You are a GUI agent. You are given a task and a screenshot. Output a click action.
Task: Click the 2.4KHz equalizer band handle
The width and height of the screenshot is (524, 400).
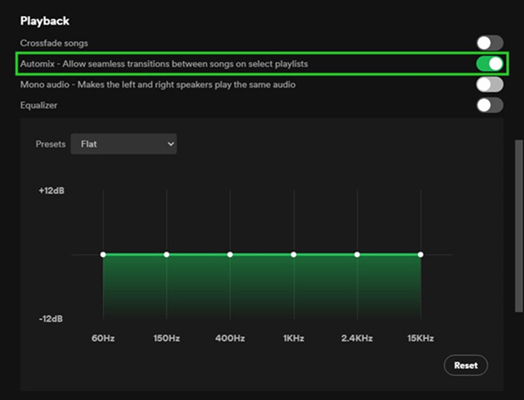coord(357,255)
